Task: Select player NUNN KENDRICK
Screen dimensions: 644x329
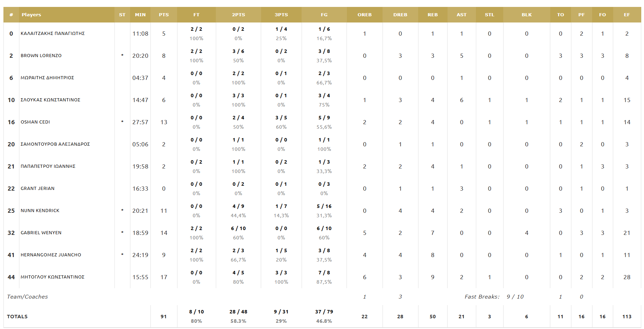Action: click(x=40, y=211)
